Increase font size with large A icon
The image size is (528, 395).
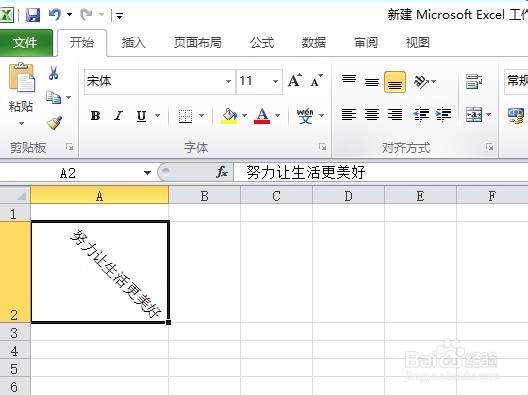[295, 81]
